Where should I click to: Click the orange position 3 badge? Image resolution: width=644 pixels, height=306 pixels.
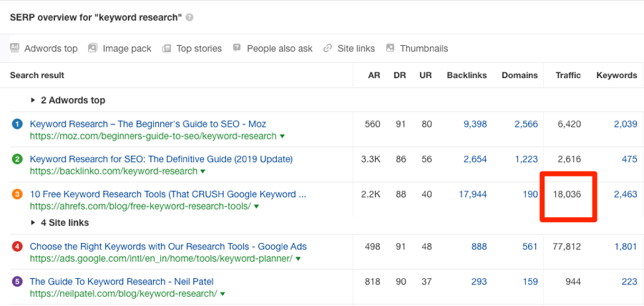tap(17, 194)
